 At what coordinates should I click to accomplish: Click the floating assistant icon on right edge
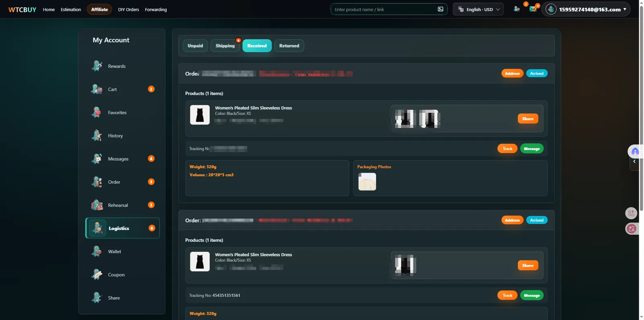[x=635, y=152]
